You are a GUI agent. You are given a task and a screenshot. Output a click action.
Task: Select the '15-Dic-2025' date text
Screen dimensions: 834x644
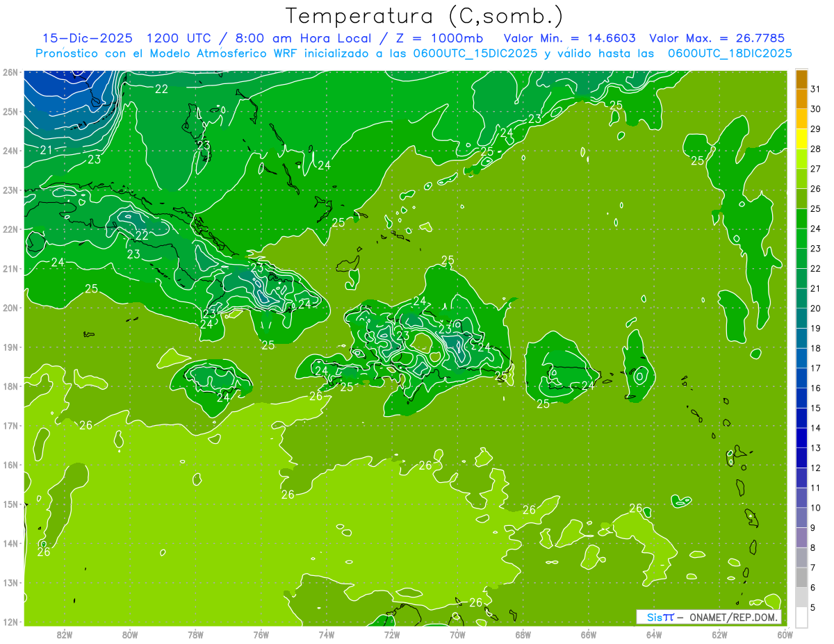88,38
